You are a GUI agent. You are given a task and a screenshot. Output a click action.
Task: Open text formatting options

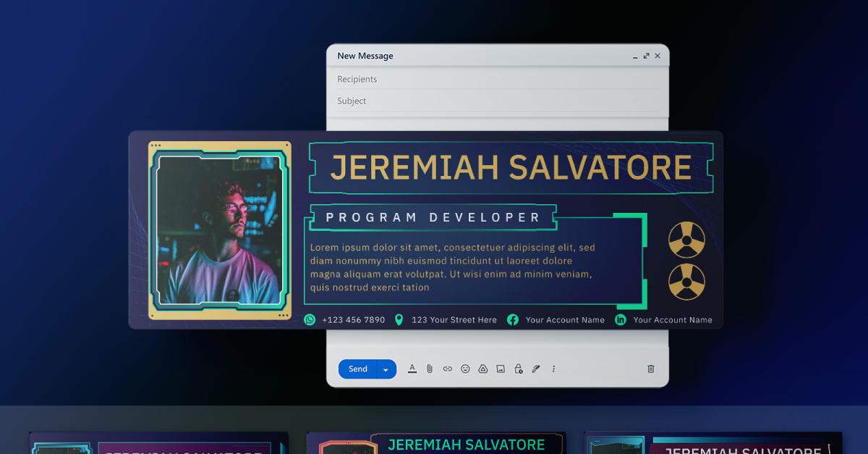[x=412, y=369]
